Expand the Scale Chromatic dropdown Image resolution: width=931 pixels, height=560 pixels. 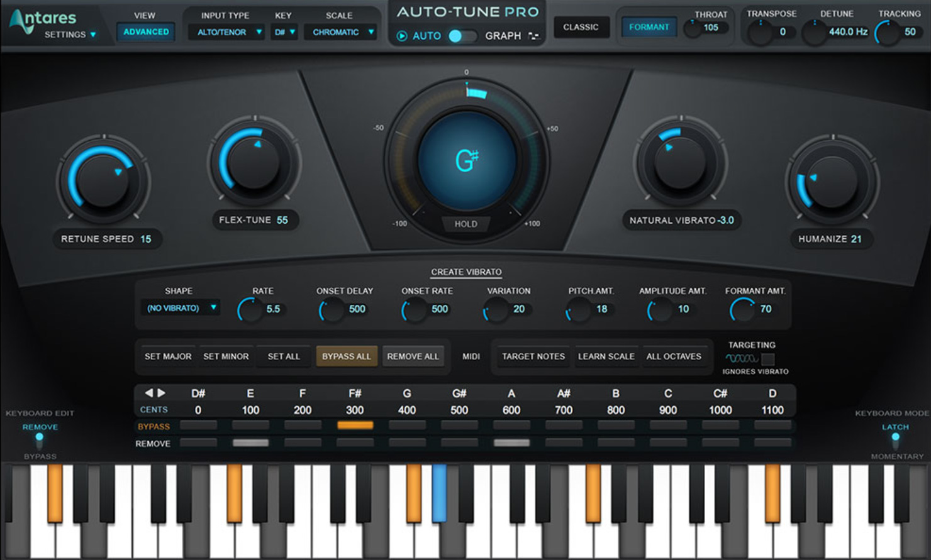click(x=341, y=32)
